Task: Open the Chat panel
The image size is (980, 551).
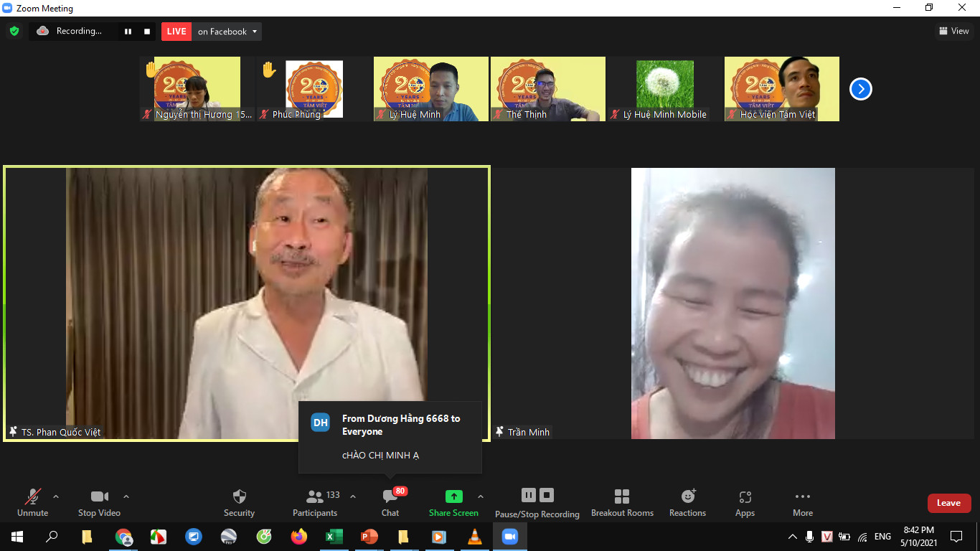Action: [390, 502]
